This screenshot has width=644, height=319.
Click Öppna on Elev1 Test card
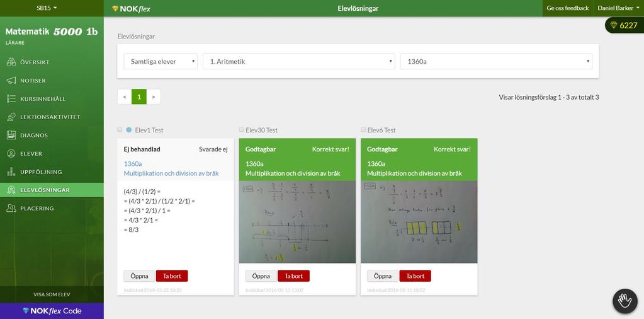tap(139, 276)
